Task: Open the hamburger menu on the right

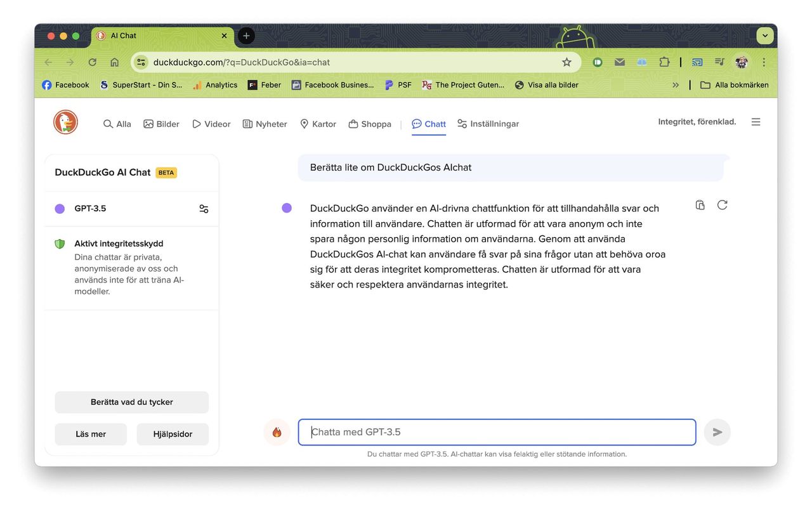Action: [x=756, y=122]
